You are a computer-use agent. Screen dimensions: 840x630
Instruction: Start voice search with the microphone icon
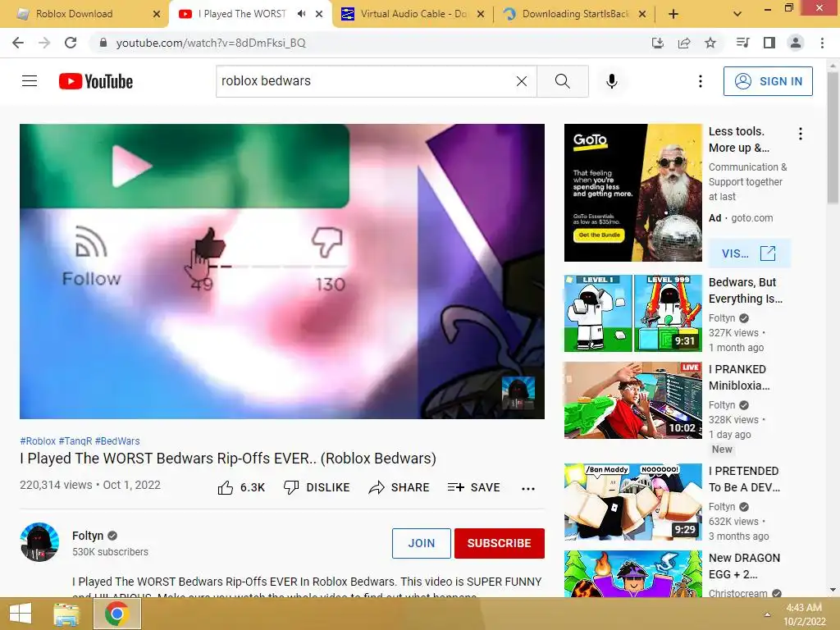click(612, 81)
